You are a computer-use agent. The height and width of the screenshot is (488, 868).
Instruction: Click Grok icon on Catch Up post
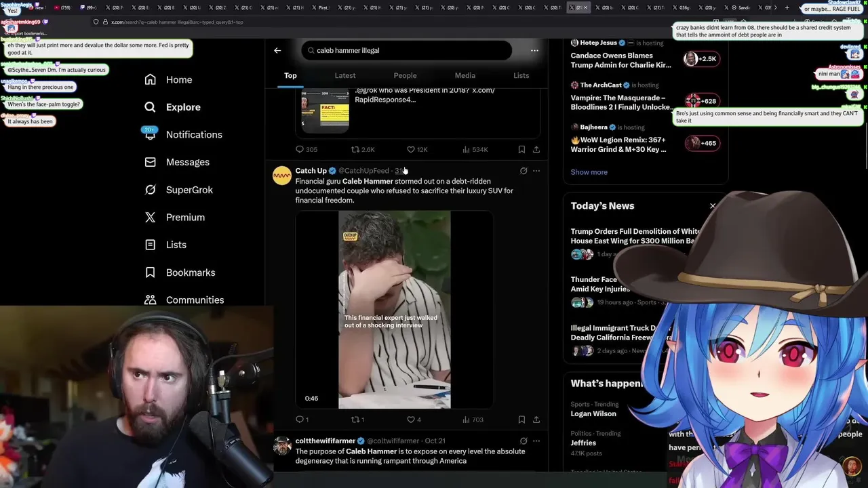point(524,171)
